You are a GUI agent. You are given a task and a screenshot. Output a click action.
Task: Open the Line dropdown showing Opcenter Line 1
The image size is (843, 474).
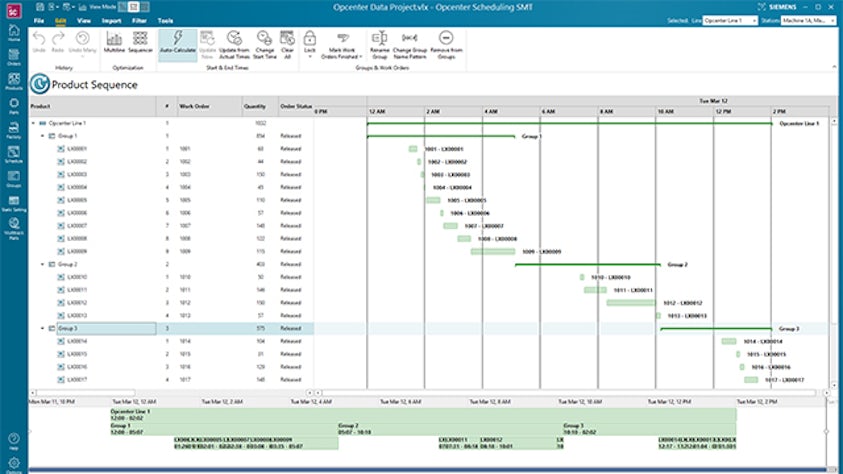coord(730,20)
